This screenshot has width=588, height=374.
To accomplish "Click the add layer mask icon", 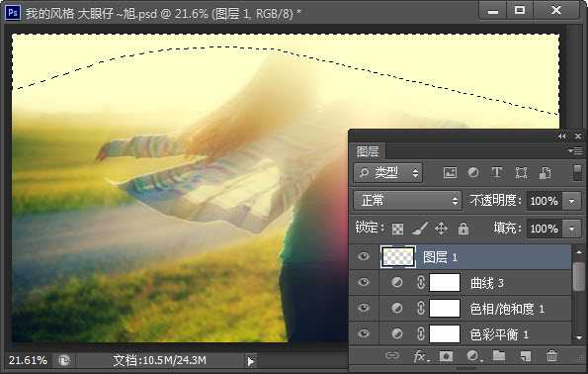I will (x=446, y=356).
